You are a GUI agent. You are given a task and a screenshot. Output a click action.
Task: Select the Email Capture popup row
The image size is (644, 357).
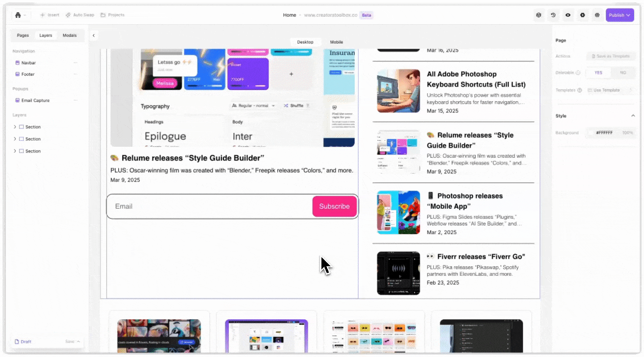point(45,101)
